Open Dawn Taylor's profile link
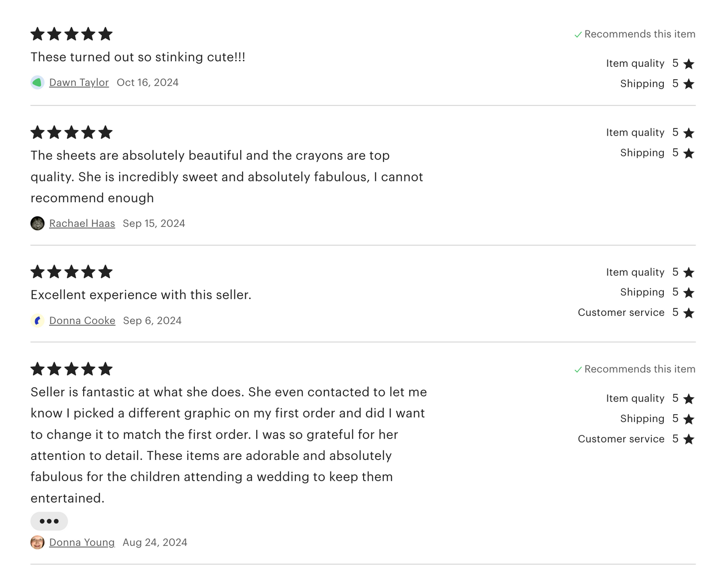Viewport: 720px width, 588px height. [x=79, y=83]
